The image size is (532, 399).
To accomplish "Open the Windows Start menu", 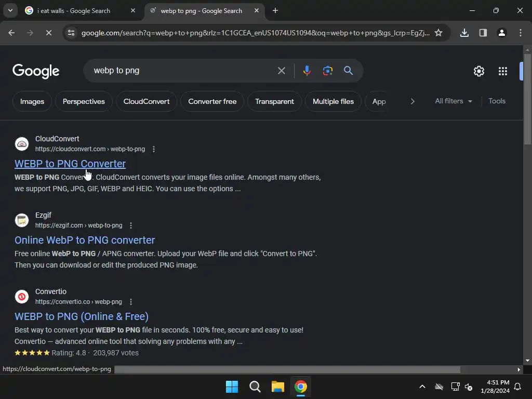I will click(232, 387).
